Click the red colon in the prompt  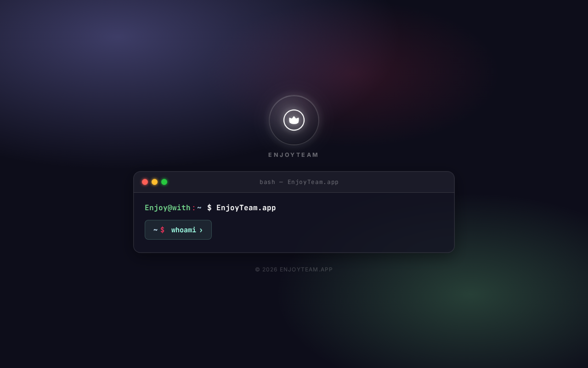coord(194,208)
